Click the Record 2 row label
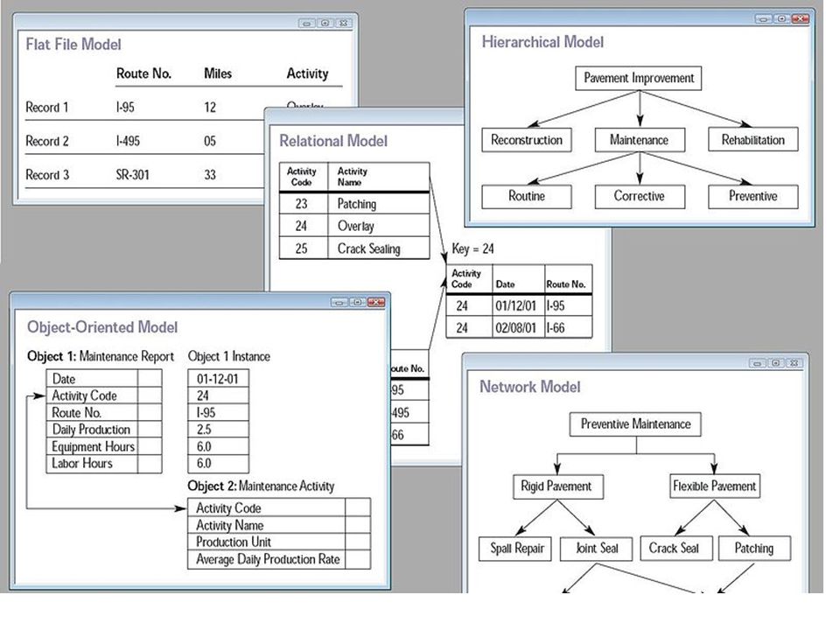Screen dimensions: 840x630 tap(47, 141)
